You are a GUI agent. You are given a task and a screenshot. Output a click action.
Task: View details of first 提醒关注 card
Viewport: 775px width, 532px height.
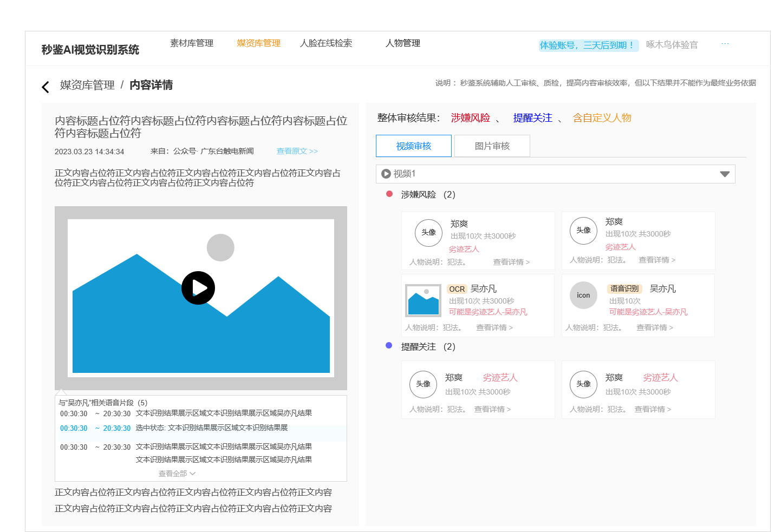[x=492, y=409]
